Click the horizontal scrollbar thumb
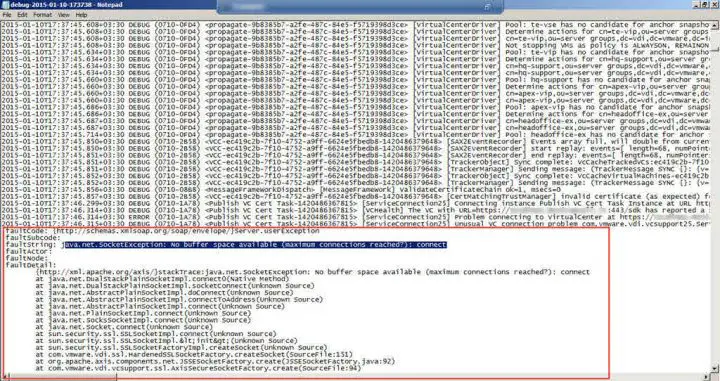This screenshot has width=720, height=381. [x=62, y=377]
